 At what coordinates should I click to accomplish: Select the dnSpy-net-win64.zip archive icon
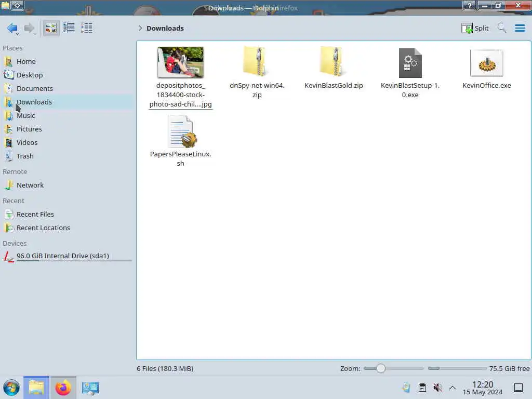(257, 61)
